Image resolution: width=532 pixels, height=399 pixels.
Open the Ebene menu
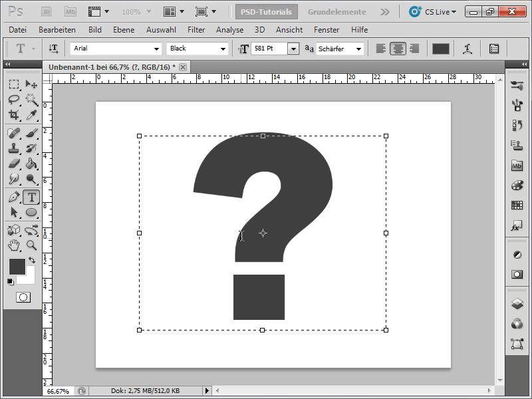[124, 30]
